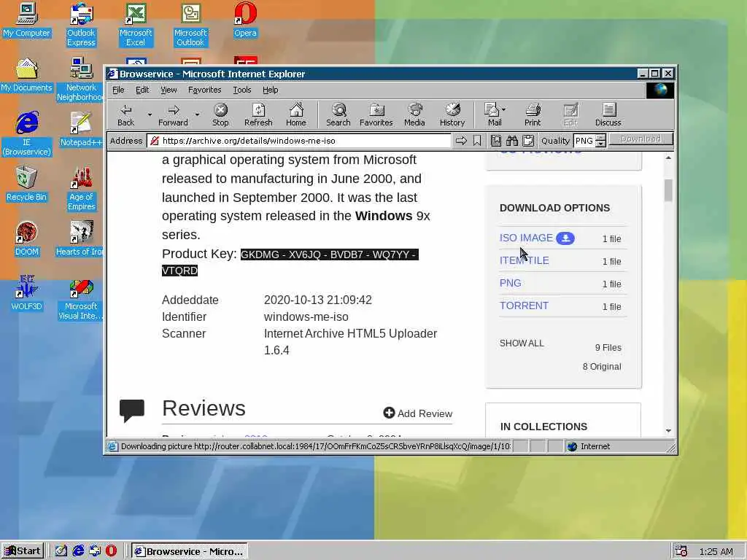Open the File menu
Screen dimensions: 747x560
(x=118, y=90)
